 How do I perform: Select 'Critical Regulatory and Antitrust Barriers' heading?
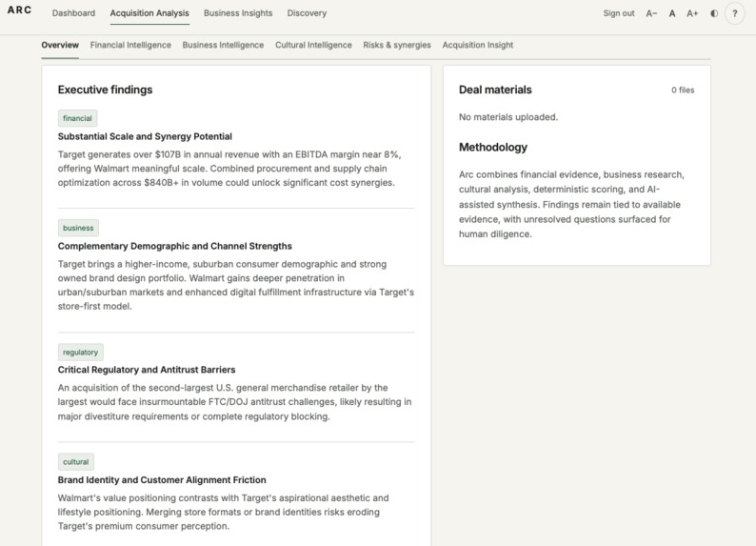(147, 370)
